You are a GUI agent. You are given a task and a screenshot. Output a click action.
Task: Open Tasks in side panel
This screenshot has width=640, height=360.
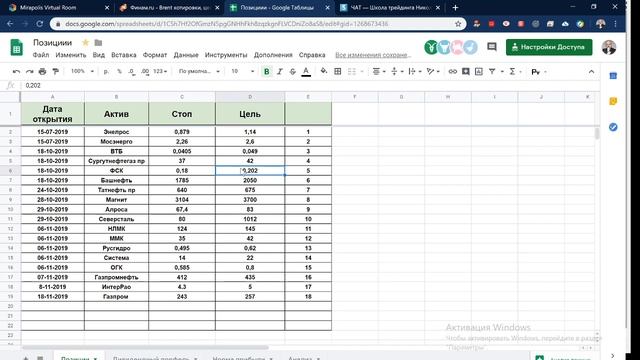pyautogui.click(x=613, y=127)
